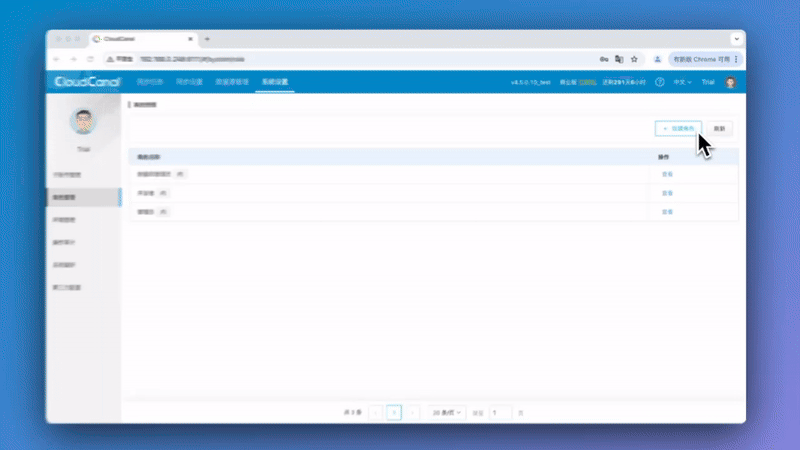Select the highlighted second sidebar menu item
The image size is (800, 450).
[83, 197]
